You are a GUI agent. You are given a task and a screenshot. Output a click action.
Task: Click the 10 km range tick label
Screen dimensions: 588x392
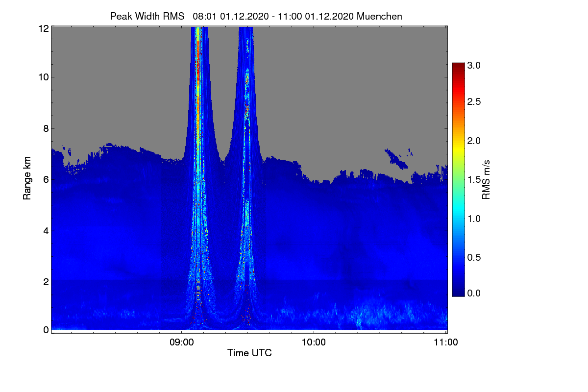coord(43,77)
